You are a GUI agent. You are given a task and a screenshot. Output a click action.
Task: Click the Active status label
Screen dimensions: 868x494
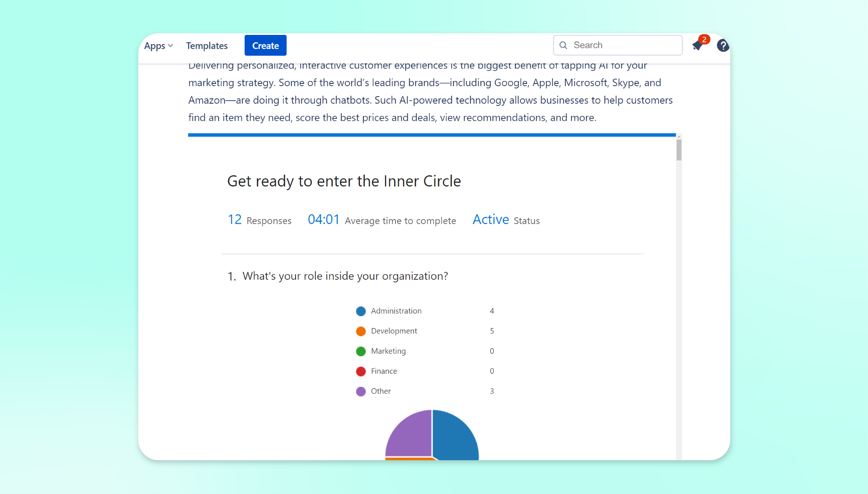coord(491,220)
